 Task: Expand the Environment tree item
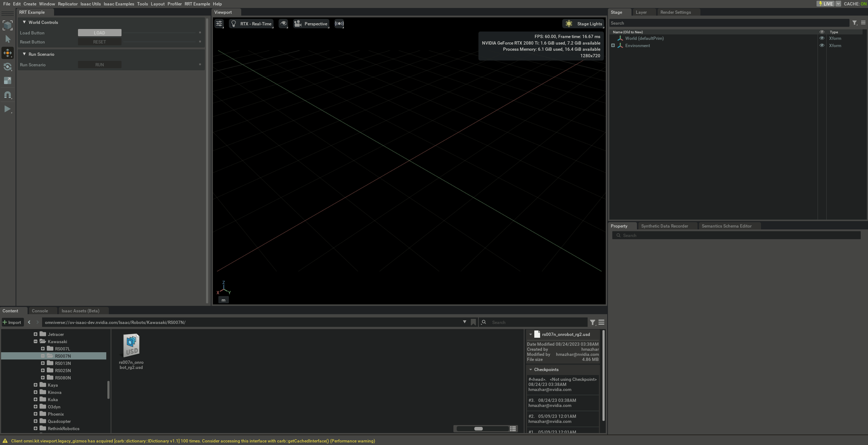pos(613,46)
